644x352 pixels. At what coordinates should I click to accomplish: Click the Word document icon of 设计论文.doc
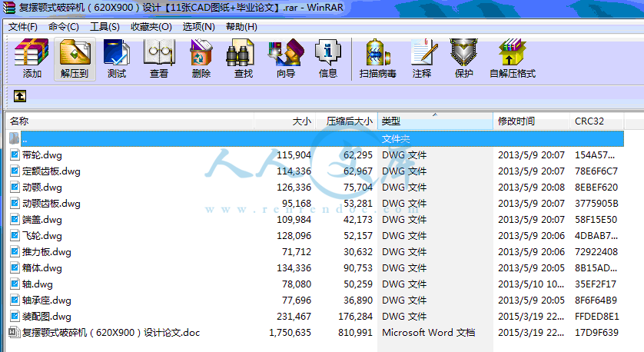15,332
